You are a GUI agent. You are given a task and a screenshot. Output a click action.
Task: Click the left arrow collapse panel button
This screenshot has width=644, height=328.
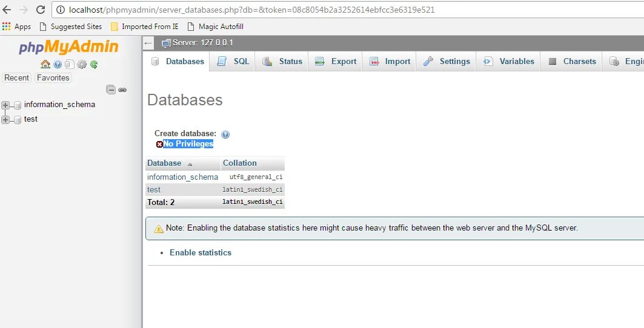pos(148,43)
